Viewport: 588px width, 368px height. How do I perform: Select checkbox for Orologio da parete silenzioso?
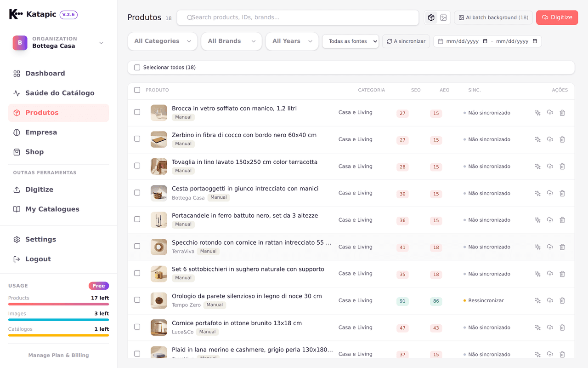point(137,300)
